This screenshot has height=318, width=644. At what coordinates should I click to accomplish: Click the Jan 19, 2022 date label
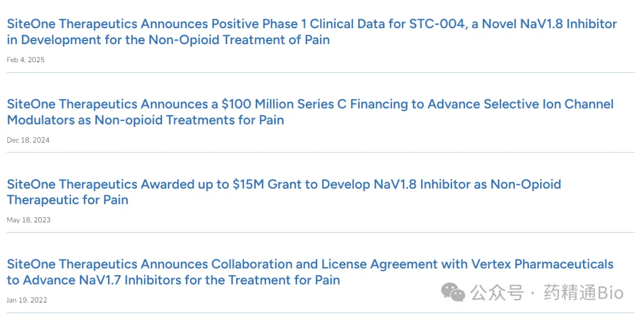click(x=27, y=300)
